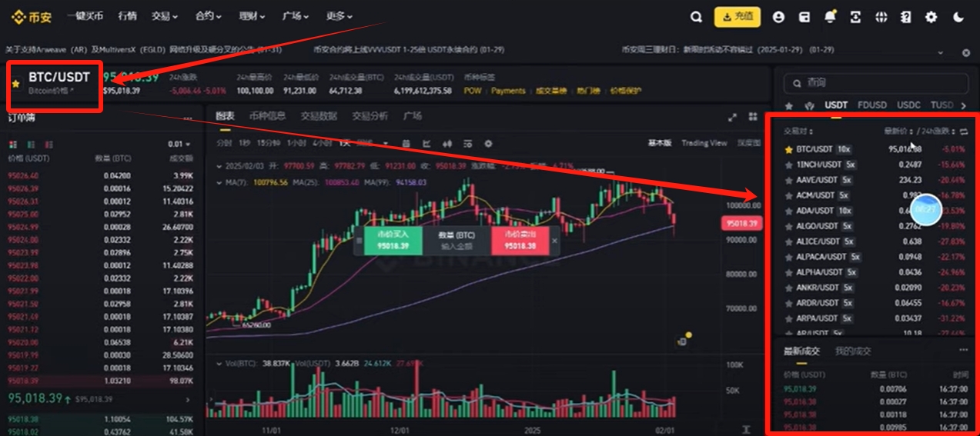The width and height of the screenshot is (980, 436).
Task: Switch to the FDUSD market tab
Action: click(x=873, y=105)
